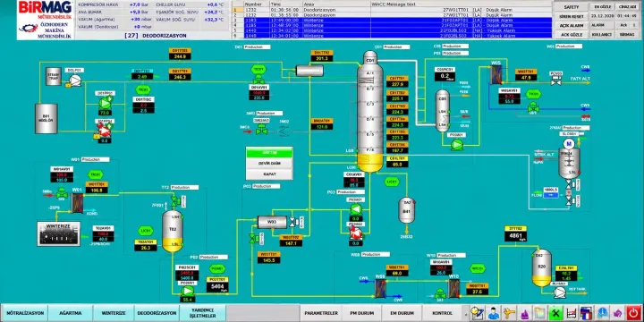Open the W10 Production selector
The image size is (644, 322).
(x=451, y=255)
